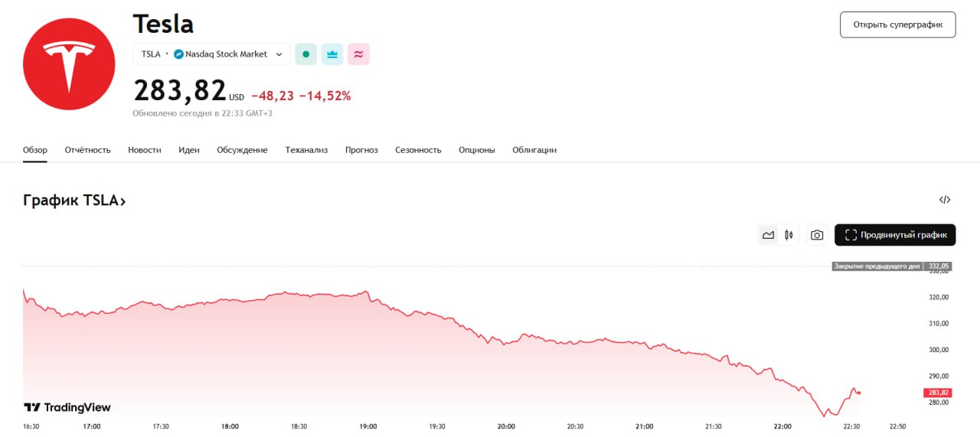Switch chart to candlestick style
980x437 pixels.
(789, 235)
